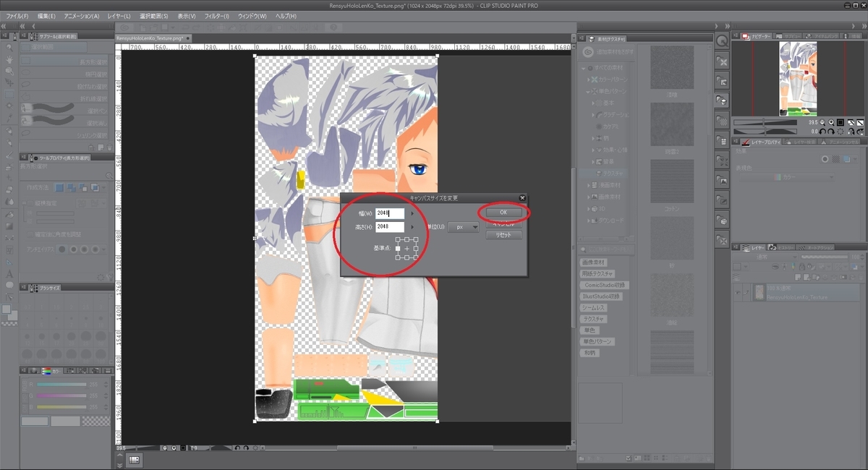Expand the カラーパターン material folder
The height and width of the screenshot is (470, 868).
coord(589,79)
